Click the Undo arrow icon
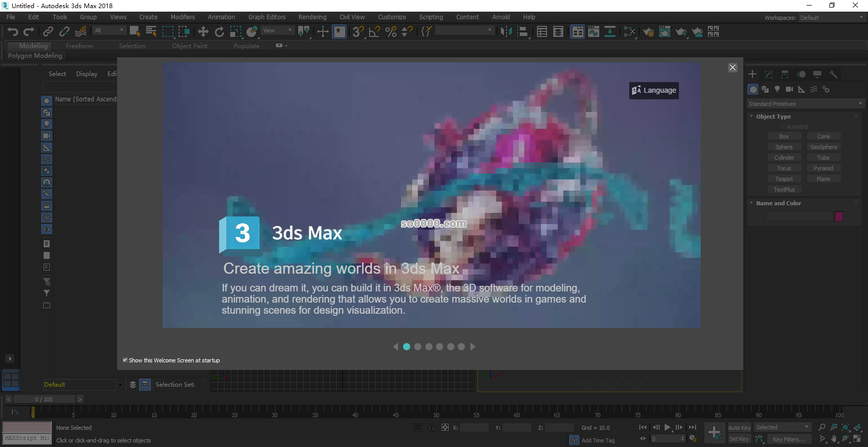 (13, 32)
